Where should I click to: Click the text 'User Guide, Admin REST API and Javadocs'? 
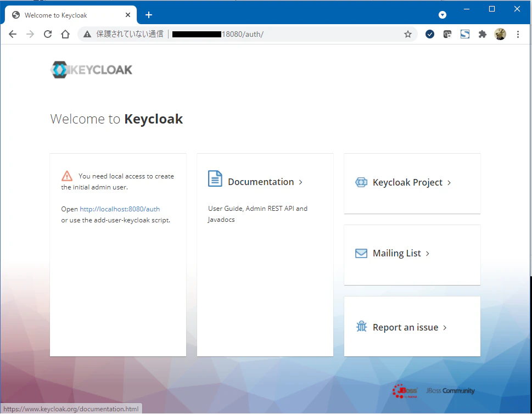[x=257, y=214]
